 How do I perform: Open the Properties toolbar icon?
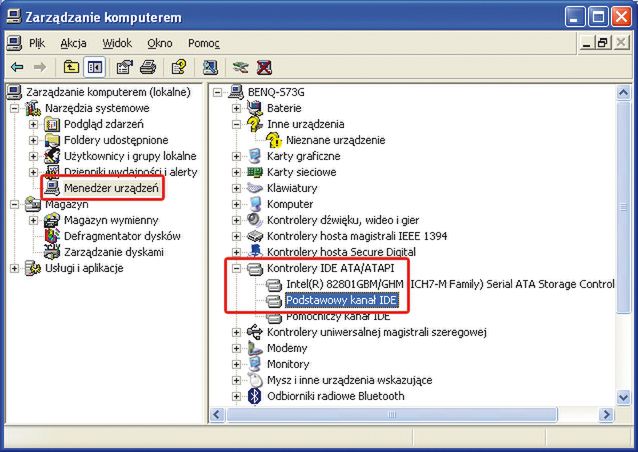tap(125, 67)
